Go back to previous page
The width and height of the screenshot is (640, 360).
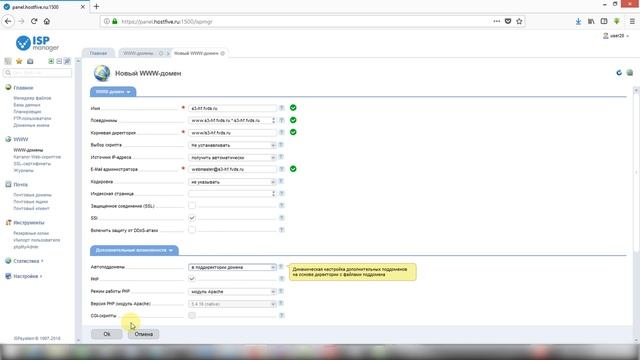(8, 21)
